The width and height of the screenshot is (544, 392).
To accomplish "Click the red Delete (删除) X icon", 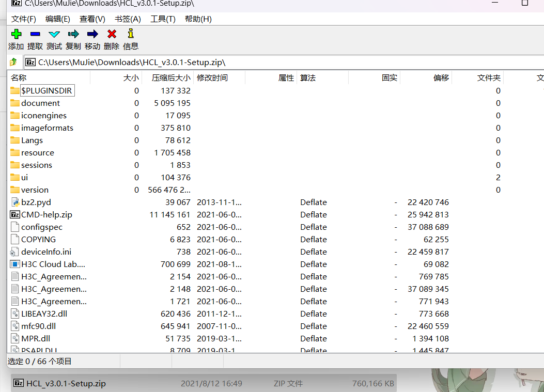I will point(112,34).
